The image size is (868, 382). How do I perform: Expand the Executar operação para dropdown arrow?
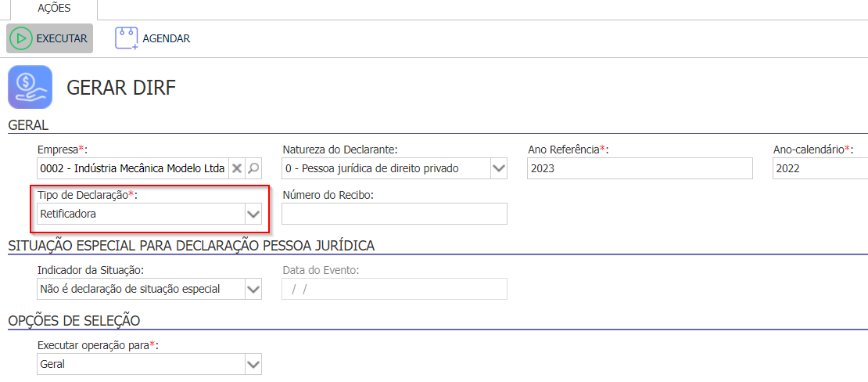coord(253,364)
